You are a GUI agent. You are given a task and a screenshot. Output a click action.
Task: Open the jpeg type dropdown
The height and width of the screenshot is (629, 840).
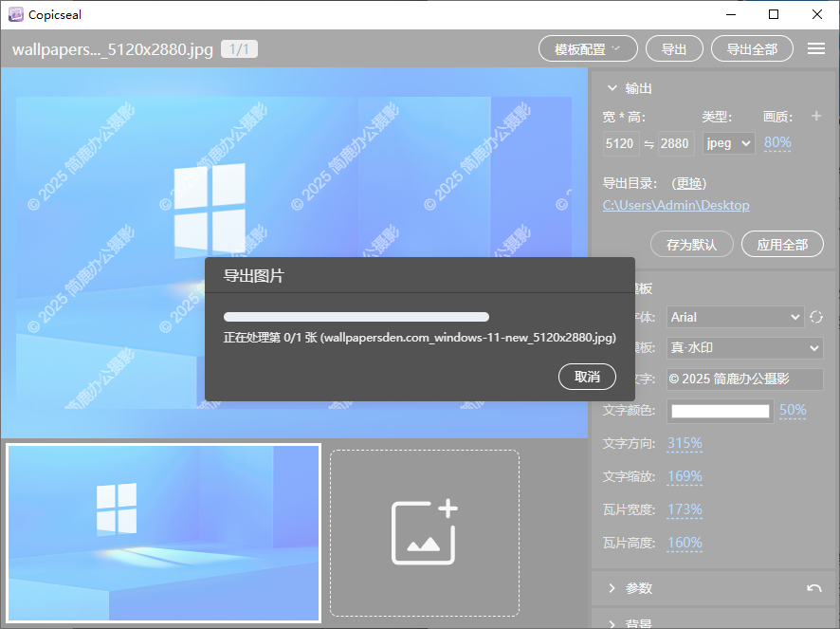728,143
